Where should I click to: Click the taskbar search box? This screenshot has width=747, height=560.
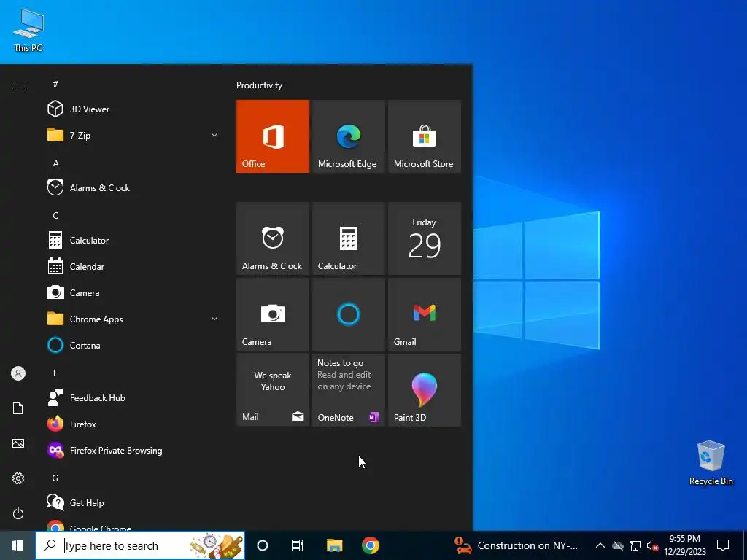[x=141, y=545]
